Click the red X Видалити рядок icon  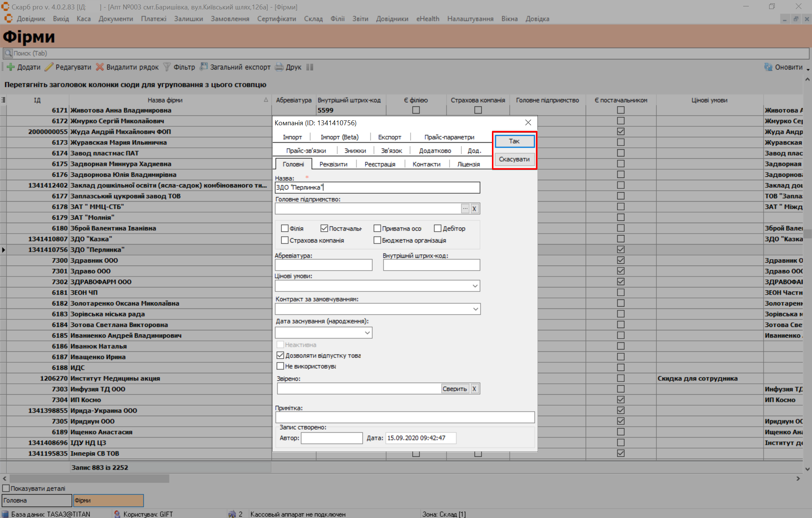click(x=100, y=67)
